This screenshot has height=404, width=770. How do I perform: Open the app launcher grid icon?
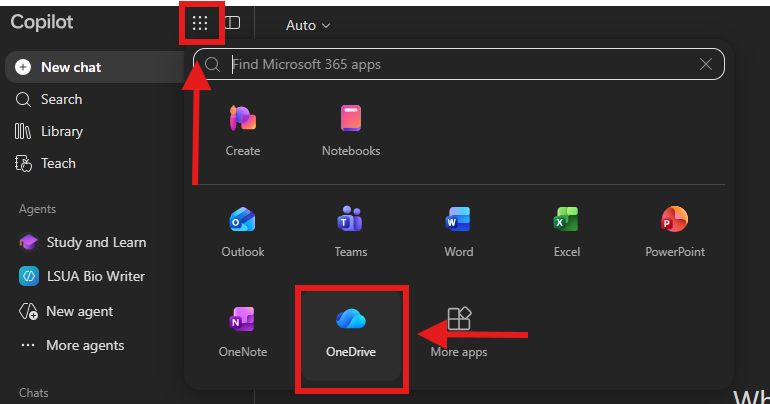point(200,23)
